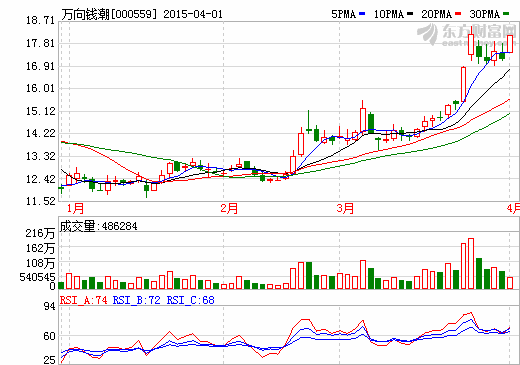Click the 25 RSI axis label

(x=49, y=360)
